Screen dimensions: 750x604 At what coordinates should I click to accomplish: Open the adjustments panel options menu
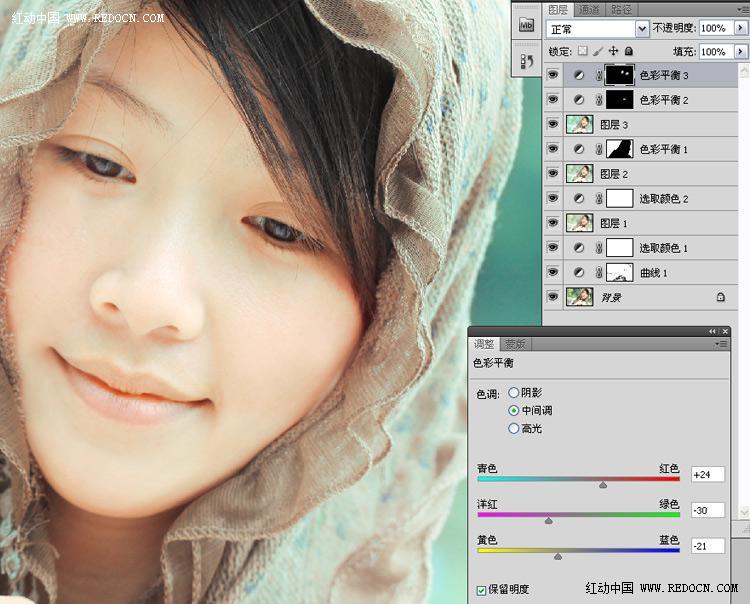point(721,344)
